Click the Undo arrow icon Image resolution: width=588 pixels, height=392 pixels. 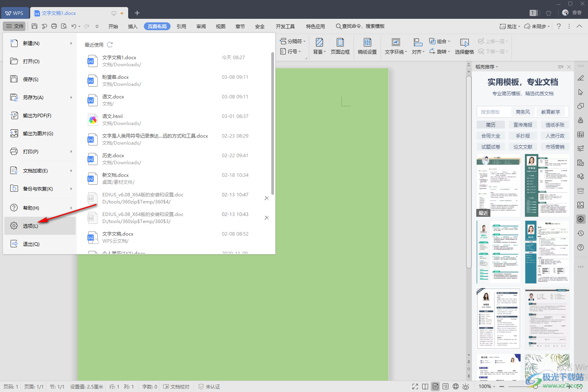(x=74, y=26)
